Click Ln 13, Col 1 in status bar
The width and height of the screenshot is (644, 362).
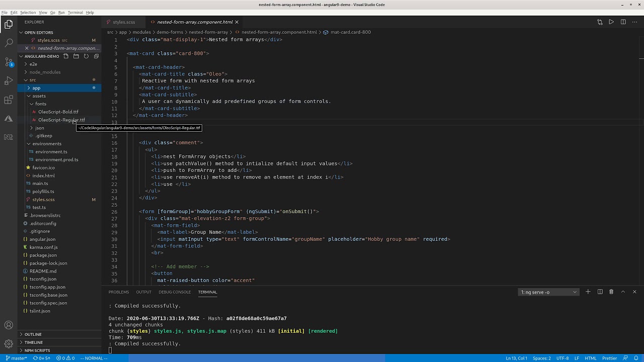click(516, 358)
